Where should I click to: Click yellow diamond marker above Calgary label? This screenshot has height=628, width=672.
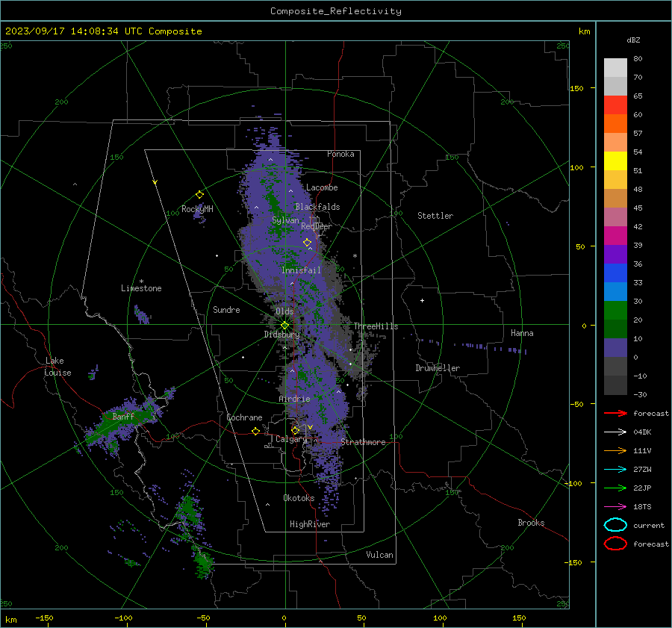coord(295,430)
